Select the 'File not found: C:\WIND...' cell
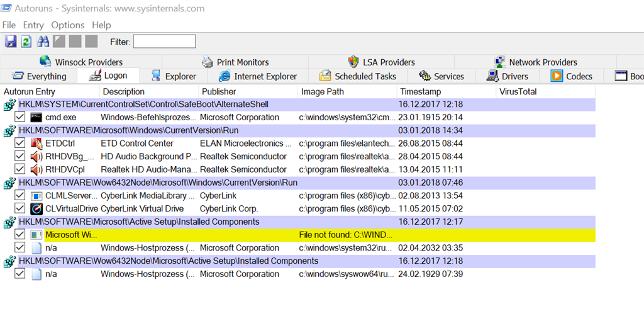Viewport: 644px width, 316px height. tap(347, 235)
